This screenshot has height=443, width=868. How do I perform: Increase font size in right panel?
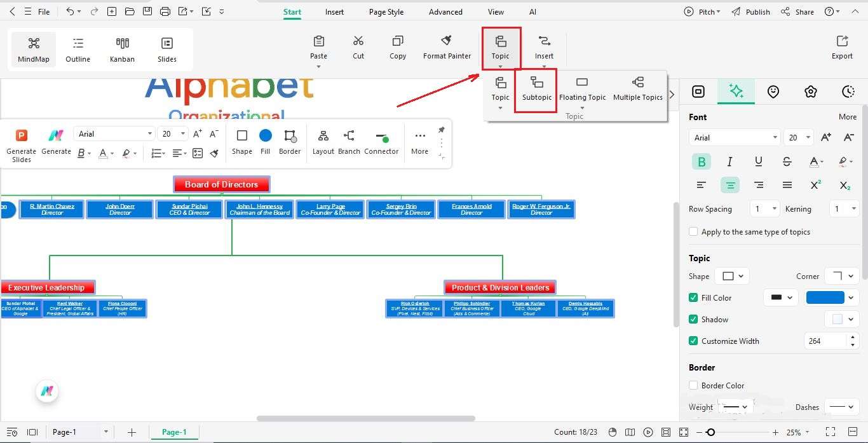pos(825,137)
